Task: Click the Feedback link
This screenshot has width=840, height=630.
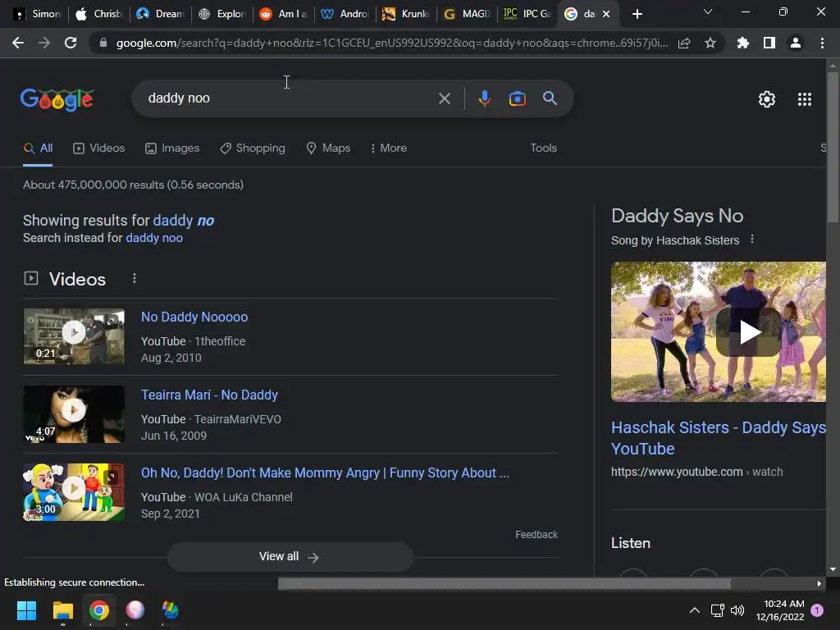Action: pyautogui.click(x=536, y=535)
